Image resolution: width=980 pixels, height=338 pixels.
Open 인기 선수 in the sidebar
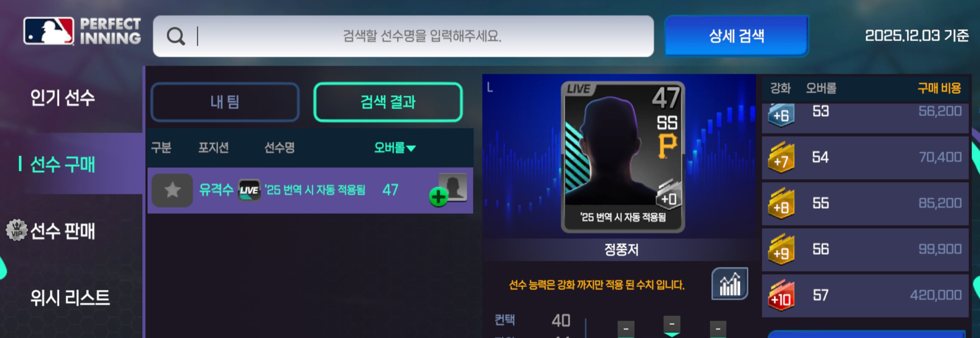[x=62, y=97]
